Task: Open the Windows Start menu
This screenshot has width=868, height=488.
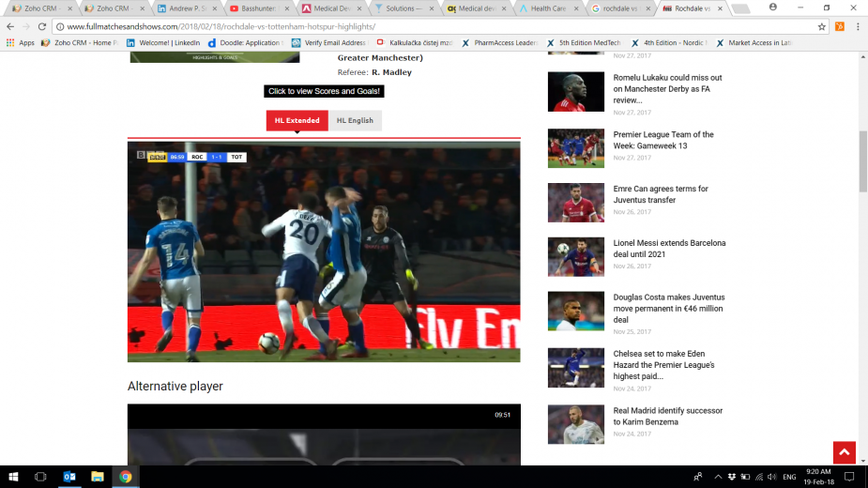Action: (13, 477)
